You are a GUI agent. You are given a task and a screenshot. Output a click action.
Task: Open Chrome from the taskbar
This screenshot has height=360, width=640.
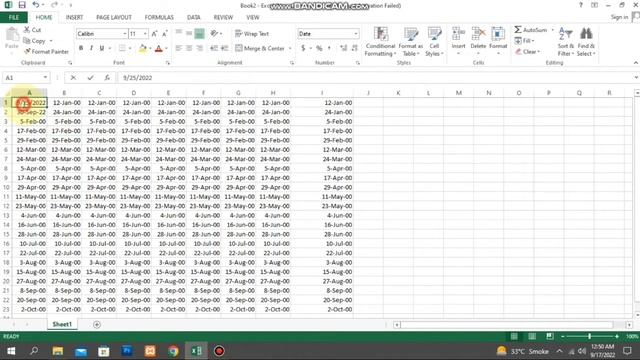[173, 351]
